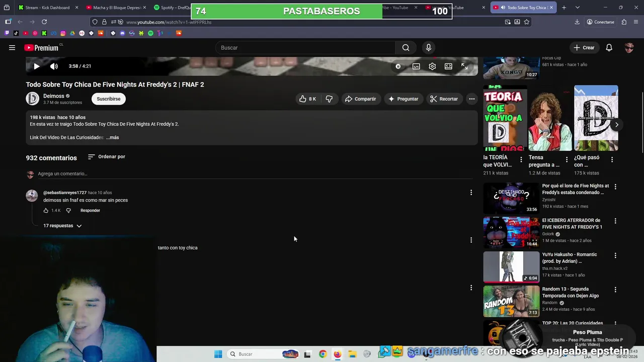Toggle the autoplay switch in the player

[x=398, y=66]
